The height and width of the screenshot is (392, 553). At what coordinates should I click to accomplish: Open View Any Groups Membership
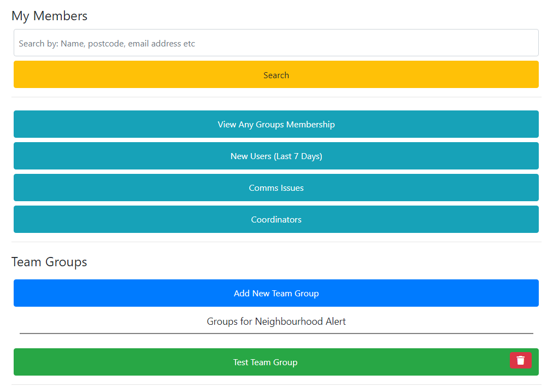pyautogui.click(x=276, y=124)
